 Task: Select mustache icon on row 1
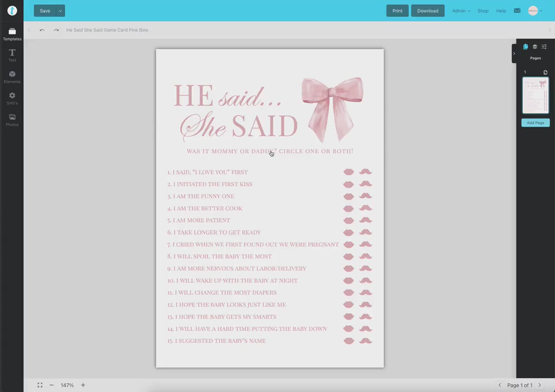click(366, 172)
